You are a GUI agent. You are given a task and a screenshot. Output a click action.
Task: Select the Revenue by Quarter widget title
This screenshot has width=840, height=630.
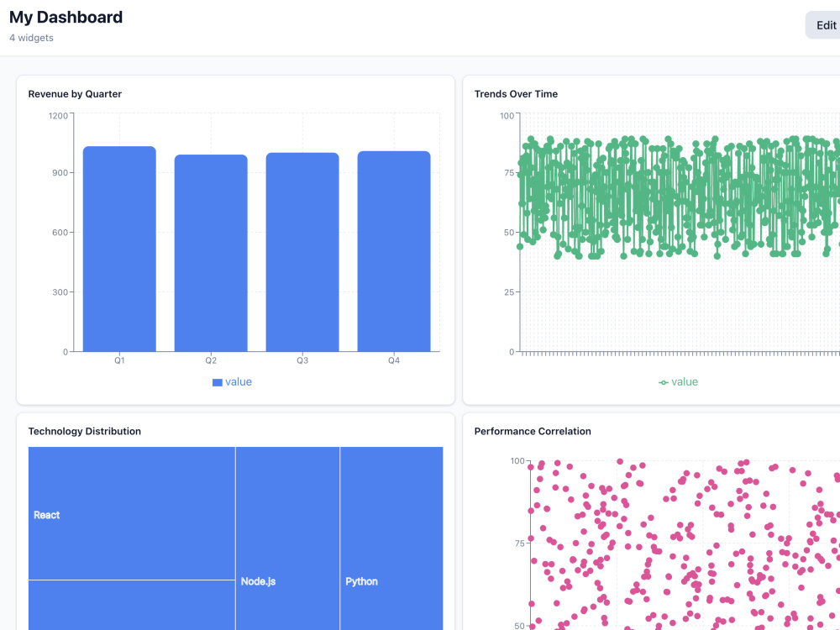[x=75, y=94]
